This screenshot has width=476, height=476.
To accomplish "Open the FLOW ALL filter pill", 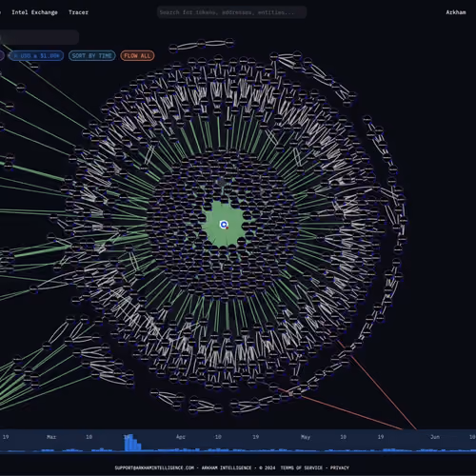I will coord(137,56).
